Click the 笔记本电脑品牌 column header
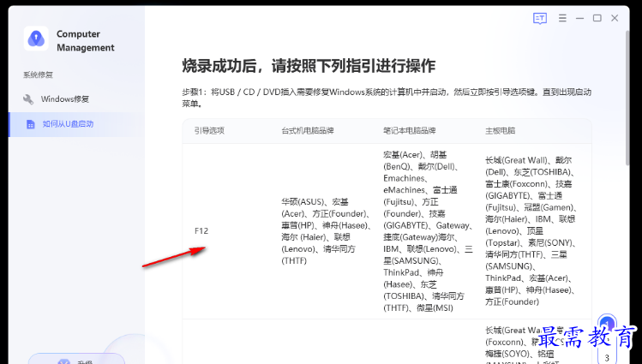Viewport: 642px width, 364px height. point(410,131)
